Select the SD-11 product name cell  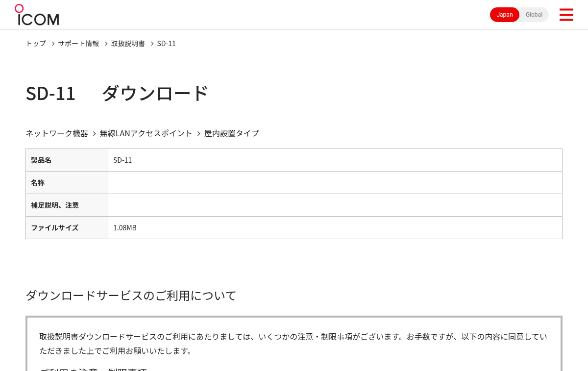[x=335, y=160]
